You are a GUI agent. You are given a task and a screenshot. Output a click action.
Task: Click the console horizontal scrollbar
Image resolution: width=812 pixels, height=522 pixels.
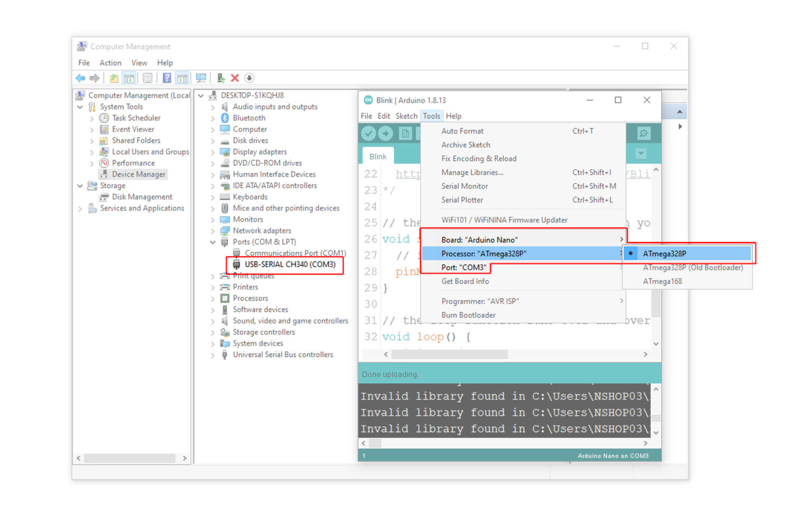click(502, 443)
